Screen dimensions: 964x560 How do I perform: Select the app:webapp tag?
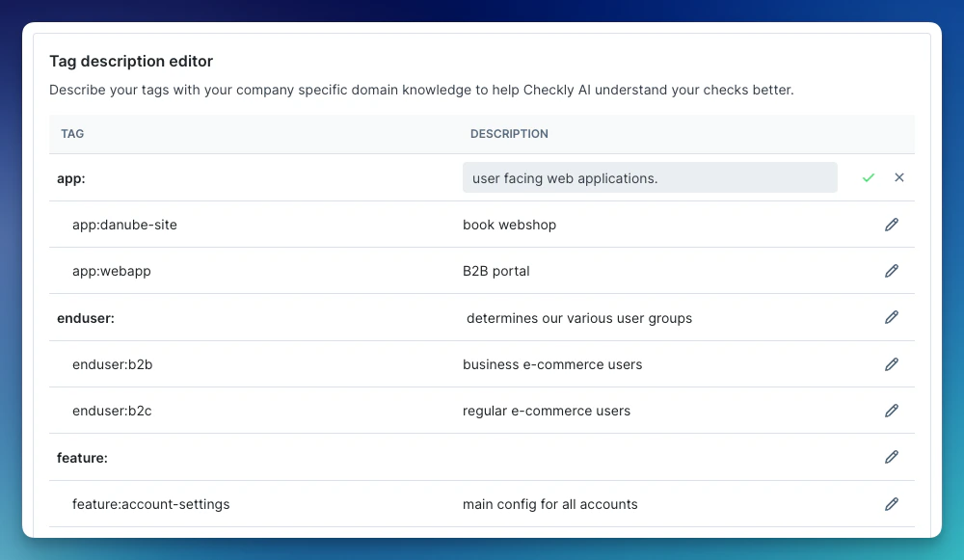pos(111,271)
